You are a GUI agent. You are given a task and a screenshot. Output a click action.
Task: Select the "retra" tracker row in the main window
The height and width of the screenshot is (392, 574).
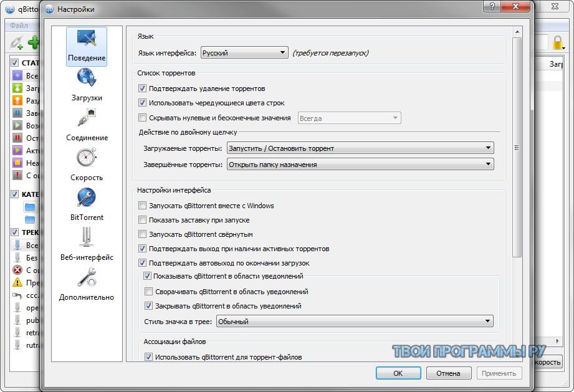point(26,333)
